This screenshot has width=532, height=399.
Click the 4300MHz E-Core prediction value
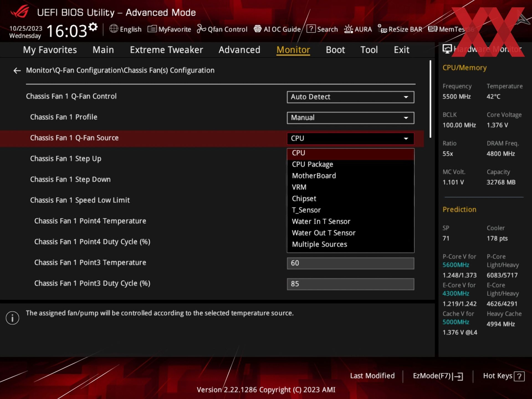click(456, 293)
